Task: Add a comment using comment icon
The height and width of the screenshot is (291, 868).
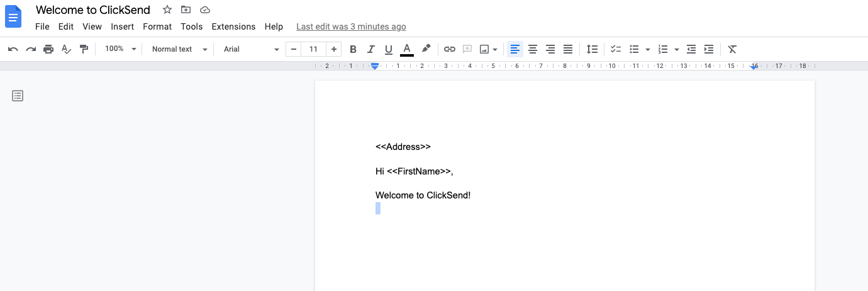Action: (467, 49)
